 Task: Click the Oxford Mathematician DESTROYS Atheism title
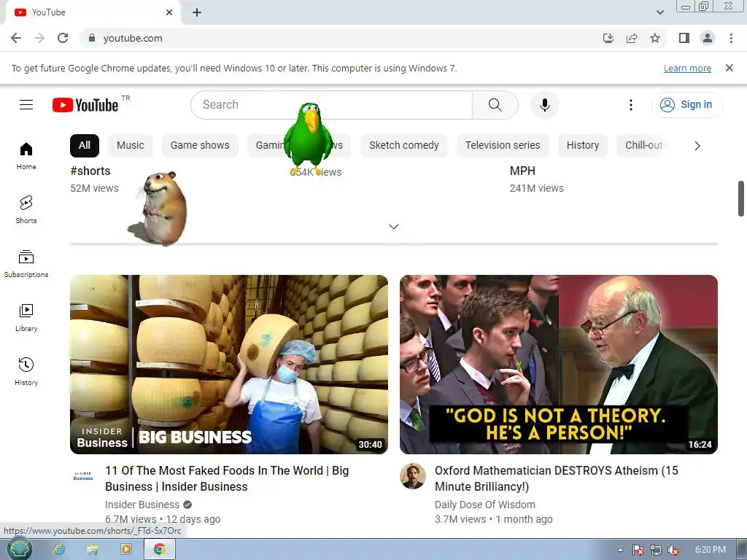(557, 478)
